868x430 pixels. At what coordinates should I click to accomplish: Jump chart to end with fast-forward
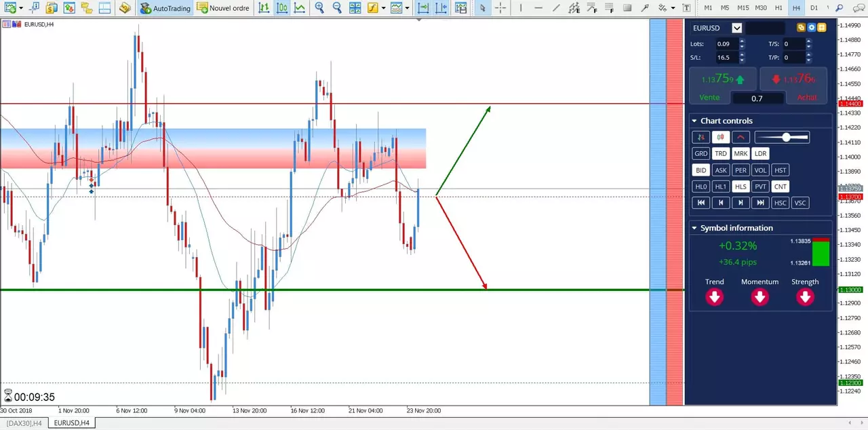[761, 203]
